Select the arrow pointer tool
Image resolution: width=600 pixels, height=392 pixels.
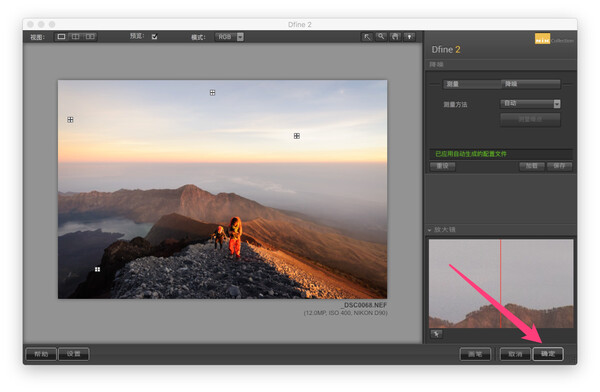pos(367,37)
